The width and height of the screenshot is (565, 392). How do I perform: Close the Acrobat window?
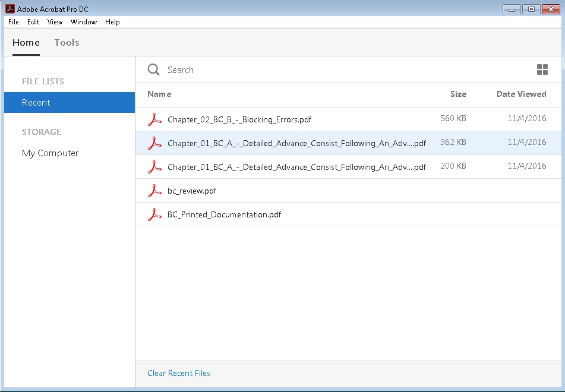[x=551, y=10]
